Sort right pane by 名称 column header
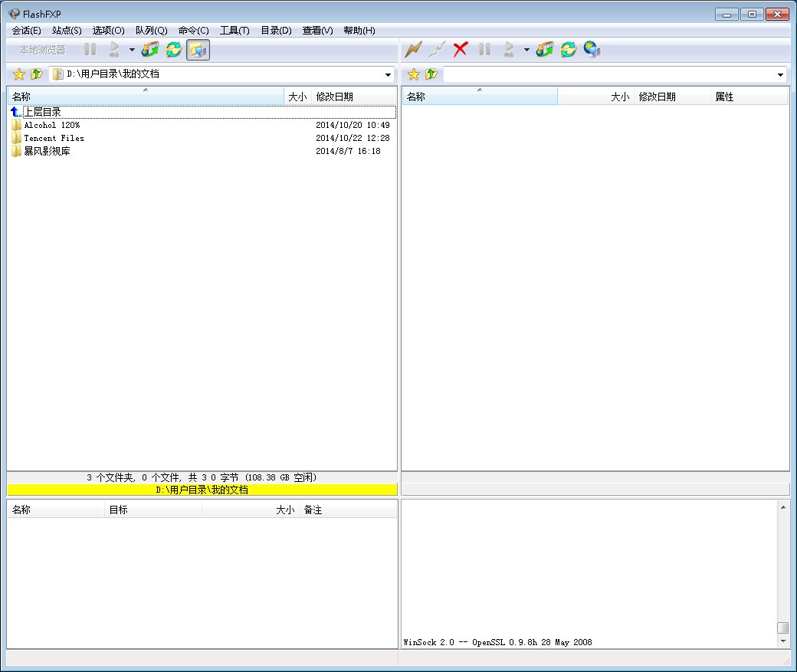This screenshot has width=797, height=672. coord(480,97)
